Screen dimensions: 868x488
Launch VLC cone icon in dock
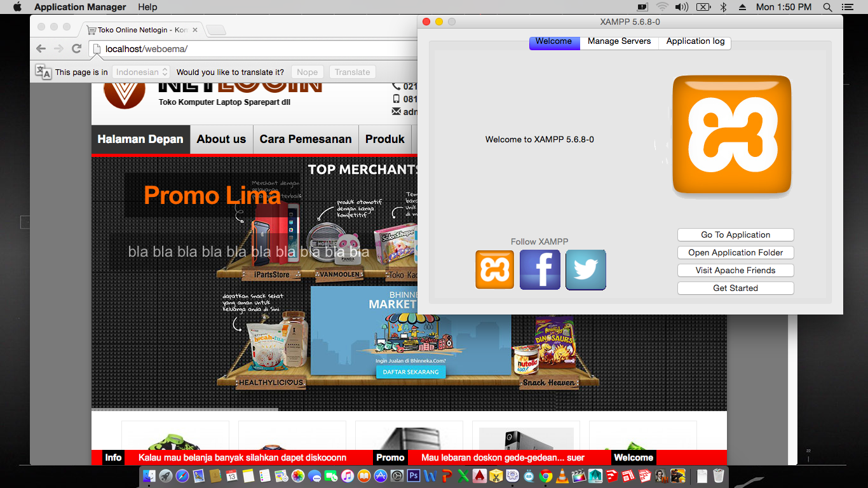[x=562, y=475]
